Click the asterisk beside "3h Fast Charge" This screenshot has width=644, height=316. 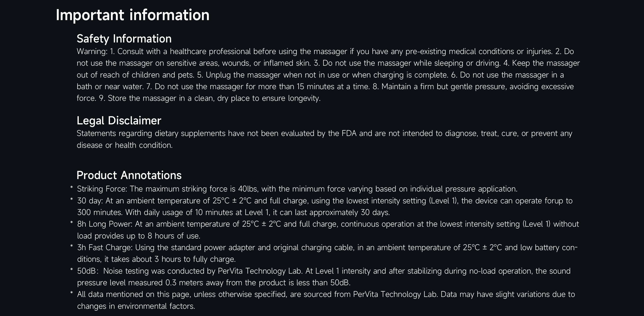pos(71,246)
